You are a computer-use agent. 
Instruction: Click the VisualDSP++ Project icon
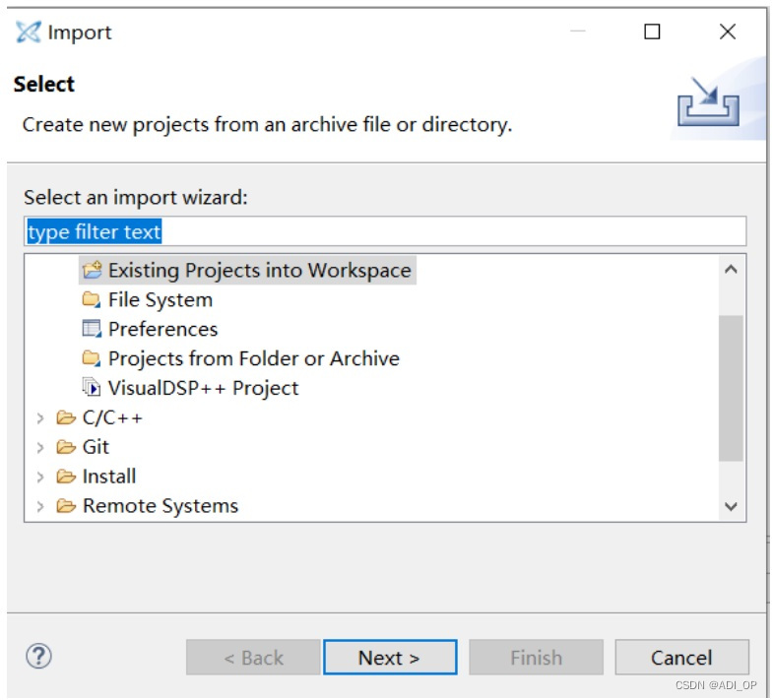point(92,388)
